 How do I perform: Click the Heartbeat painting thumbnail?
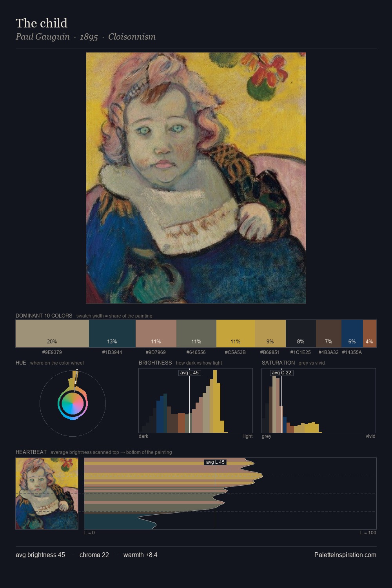[x=47, y=494]
